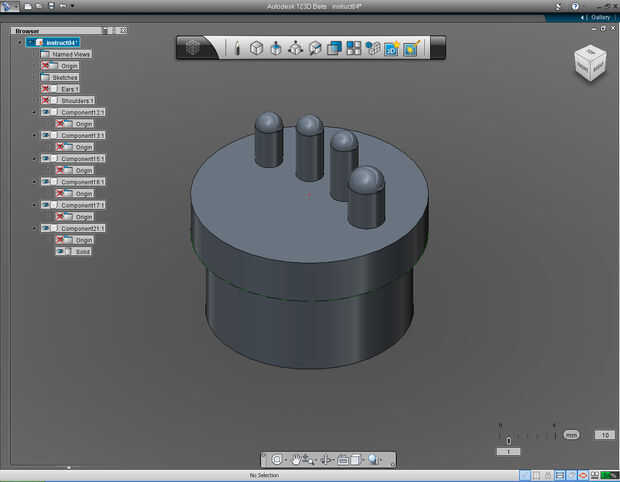Collapse the Component21:1 tree node
This screenshot has height=482, width=620.
[34, 228]
